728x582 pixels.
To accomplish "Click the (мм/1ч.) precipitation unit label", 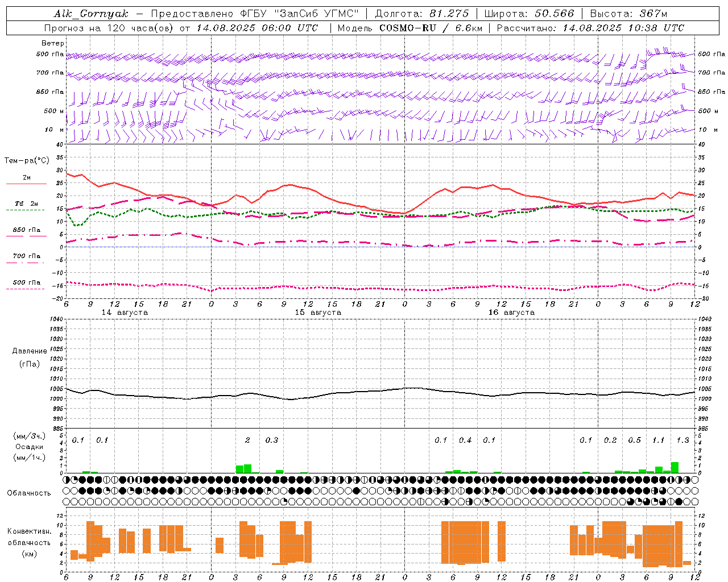I will coord(30,458).
